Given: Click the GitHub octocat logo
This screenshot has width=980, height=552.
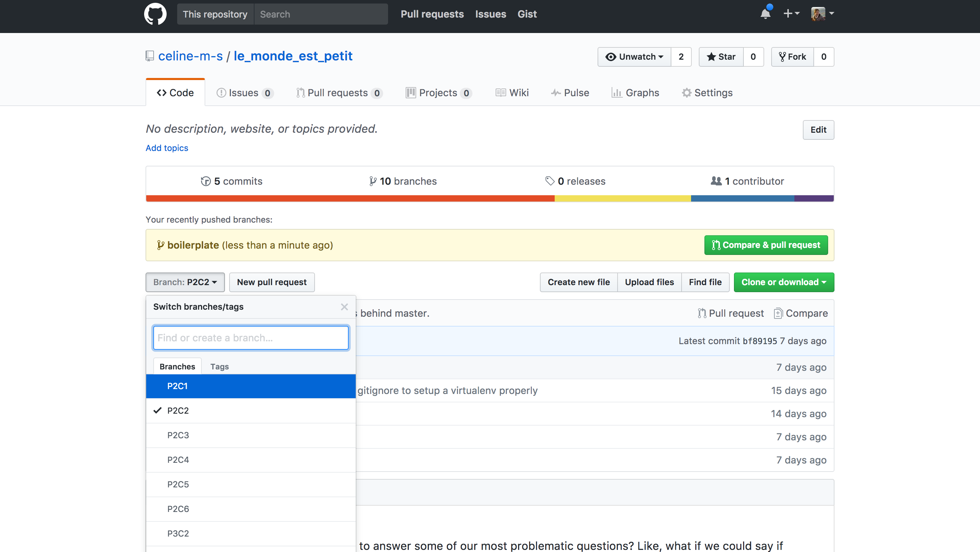Looking at the screenshot, I should (155, 14).
